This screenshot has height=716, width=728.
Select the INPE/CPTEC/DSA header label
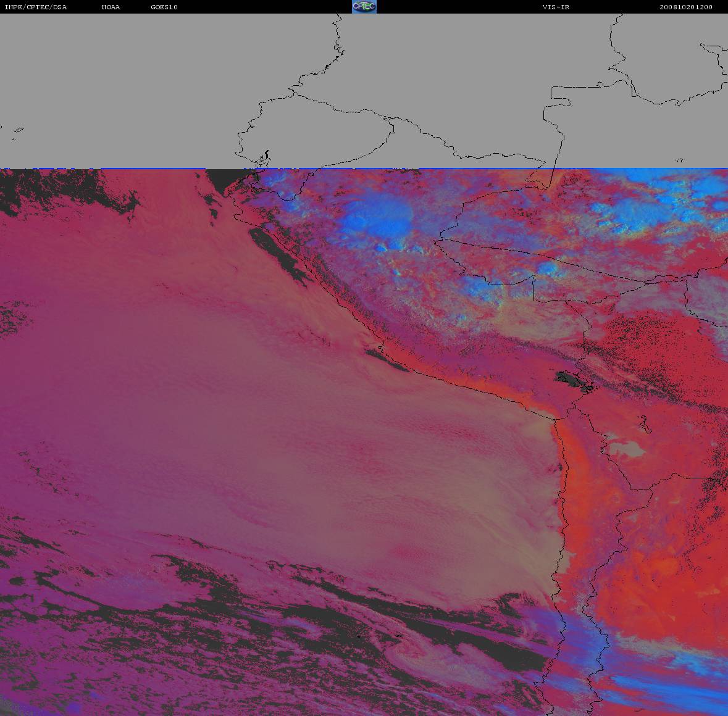pyautogui.click(x=36, y=7)
